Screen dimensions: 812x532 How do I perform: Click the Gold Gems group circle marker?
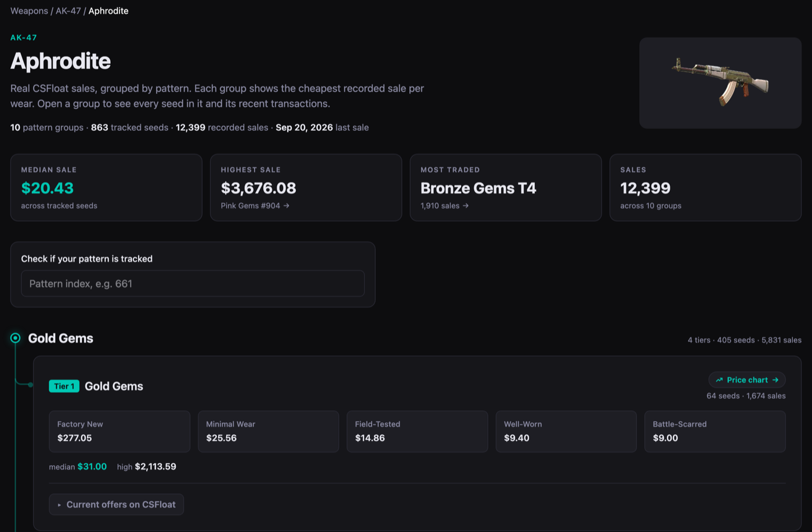point(16,338)
